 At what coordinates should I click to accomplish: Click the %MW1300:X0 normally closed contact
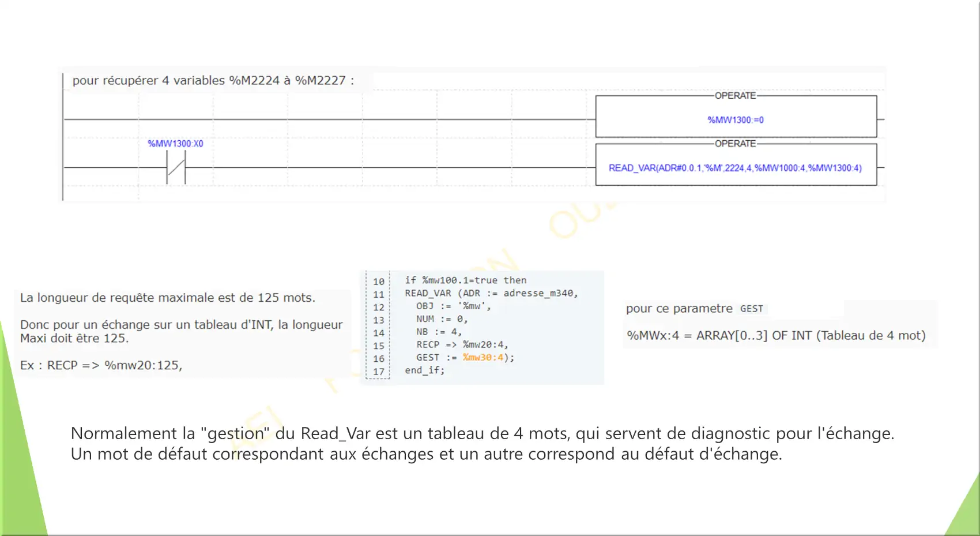tap(176, 168)
